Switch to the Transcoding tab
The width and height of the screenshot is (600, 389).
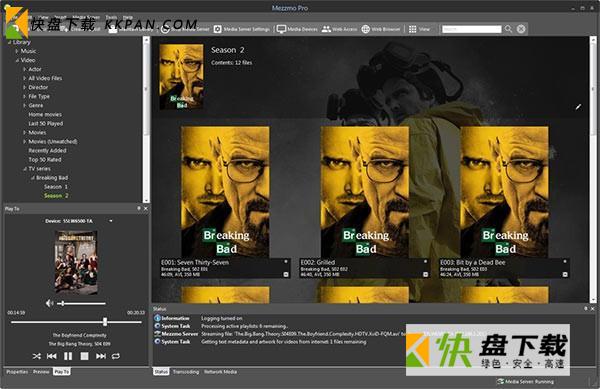coord(186,372)
